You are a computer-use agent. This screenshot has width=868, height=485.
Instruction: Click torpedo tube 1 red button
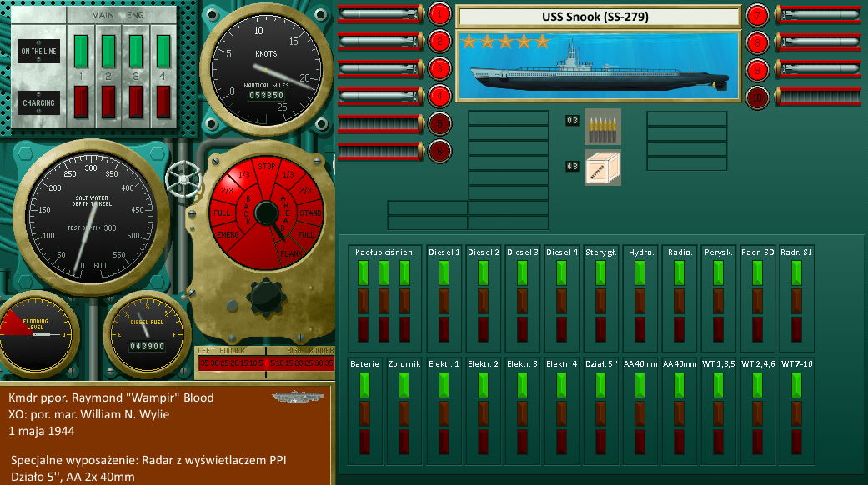[439, 14]
